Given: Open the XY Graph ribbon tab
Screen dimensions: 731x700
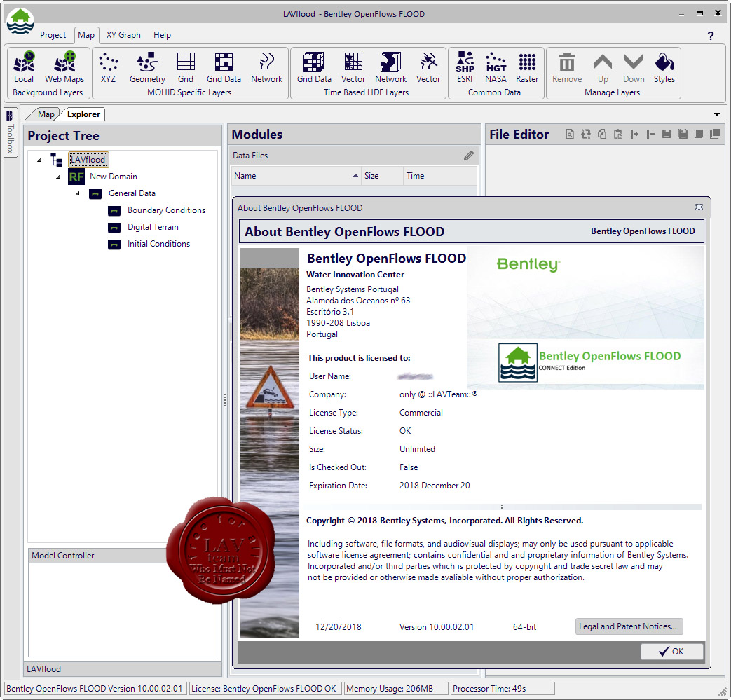Looking at the screenshot, I should [x=123, y=35].
